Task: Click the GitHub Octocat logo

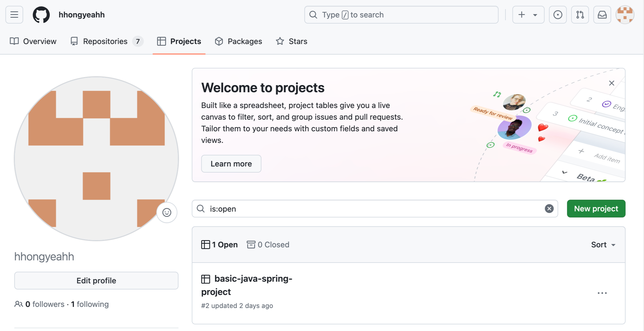Action: [41, 15]
